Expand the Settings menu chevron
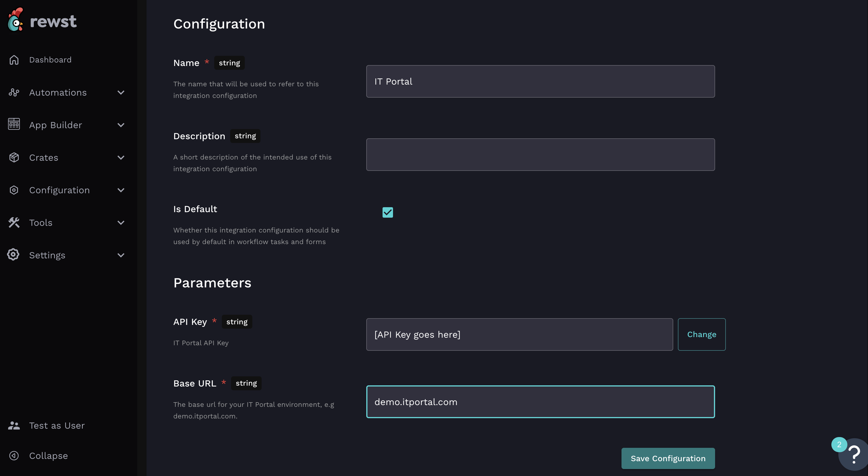The height and width of the screenshot is (476, 868). tap(121, 255)
